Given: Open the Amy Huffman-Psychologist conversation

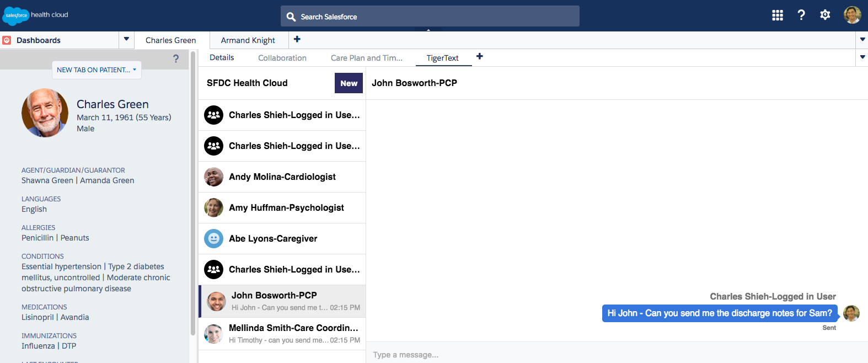Looking at the screenshot, I should 282,208.
